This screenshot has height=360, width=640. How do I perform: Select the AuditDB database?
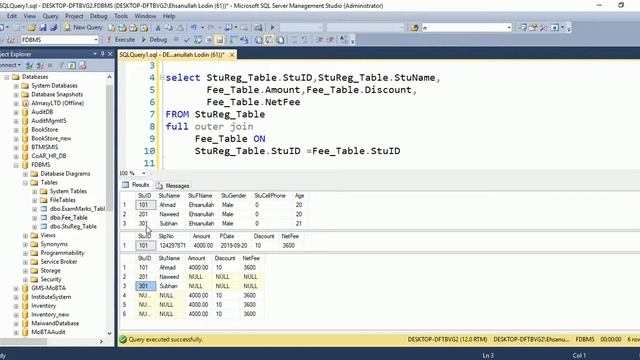pos(42,112)
